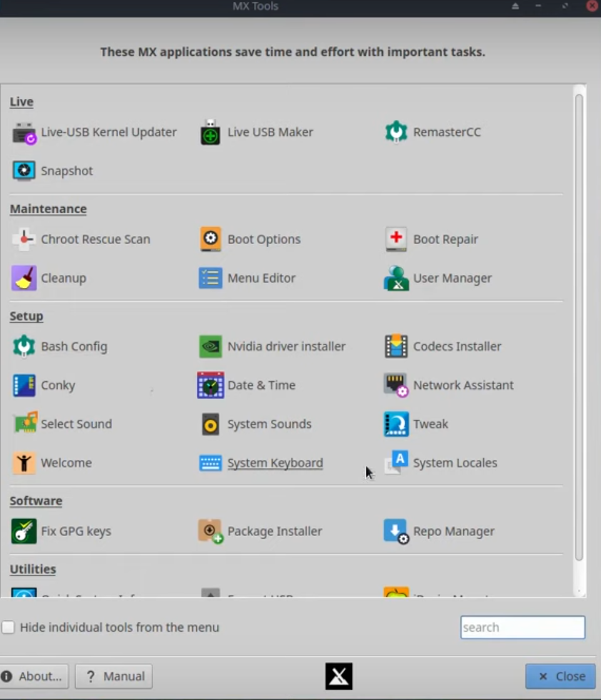Click the "Software" section heading
Viewport: 601px width, 700px height.
click(x=36, y=501)
